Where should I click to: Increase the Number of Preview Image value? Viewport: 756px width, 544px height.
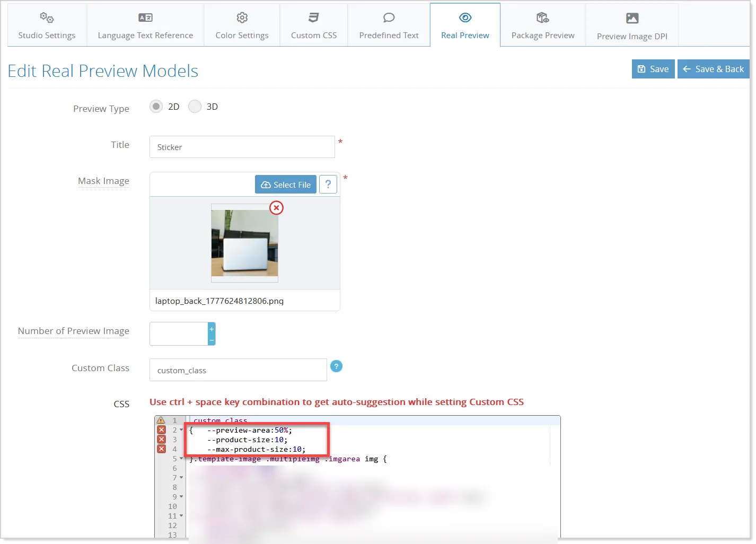pyautogui.click(x=212, y=329)
